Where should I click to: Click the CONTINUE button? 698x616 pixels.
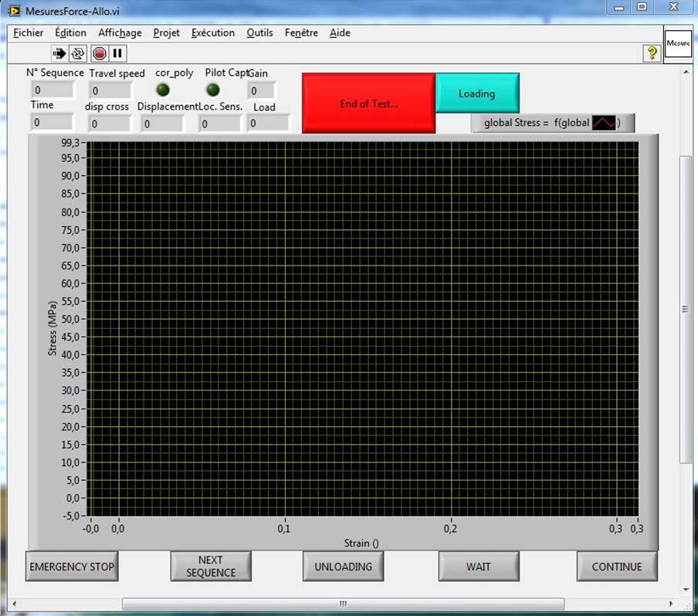point(617,566)
